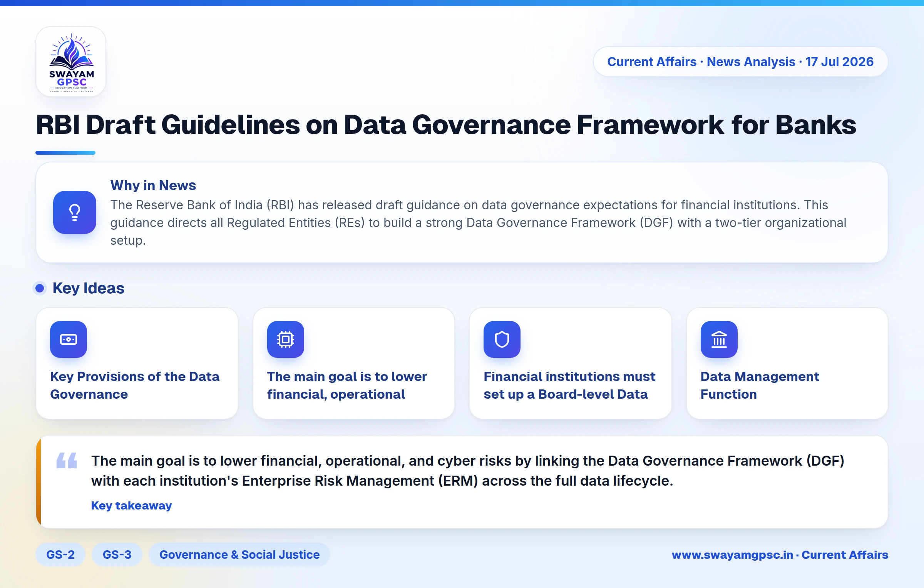Screen dimensions: 924x588
Task: Click the shield icon on Financial institutions card
Action: click(x=502, y=339)
